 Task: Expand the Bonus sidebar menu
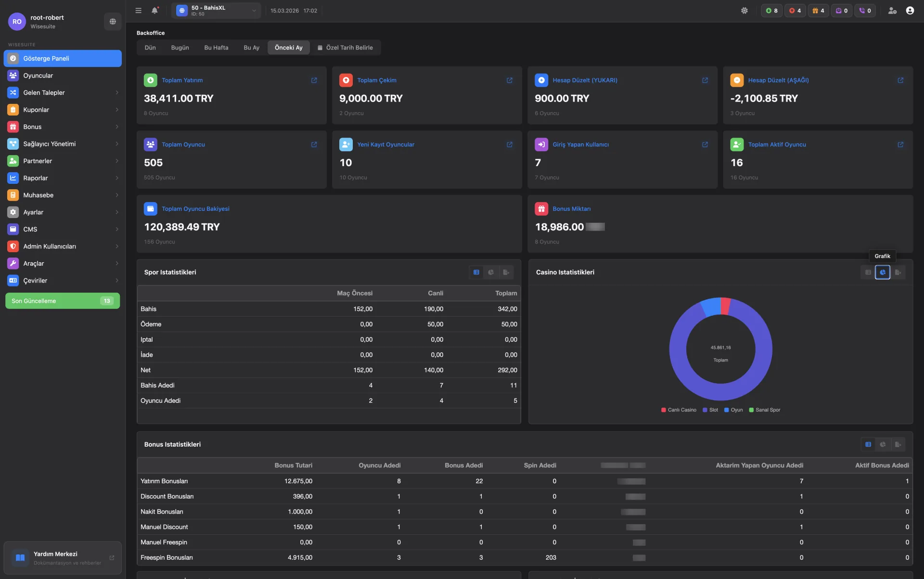63,127
